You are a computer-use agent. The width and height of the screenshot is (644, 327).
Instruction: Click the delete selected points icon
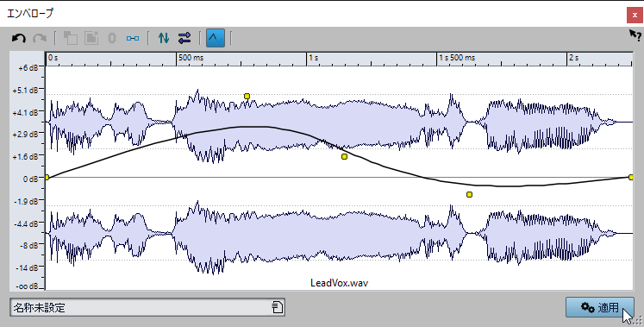point(91,38)
